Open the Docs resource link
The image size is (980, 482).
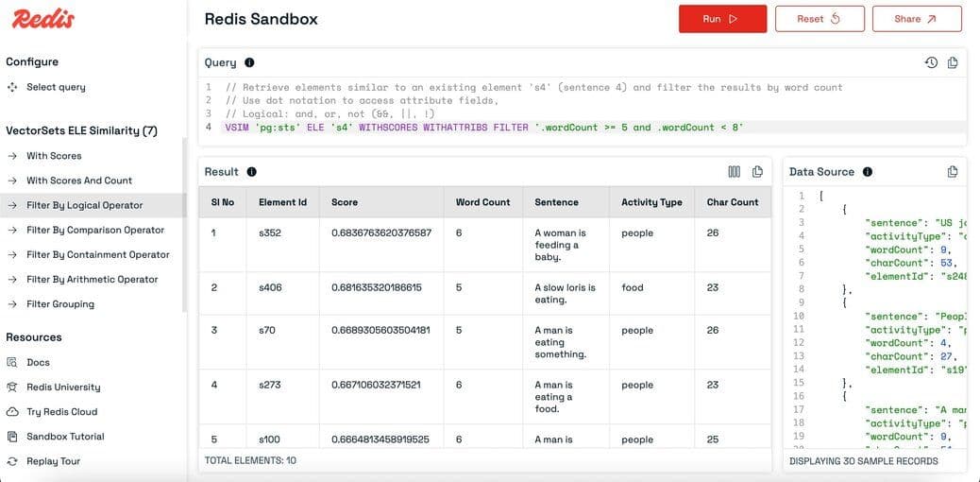pos(38,362)
